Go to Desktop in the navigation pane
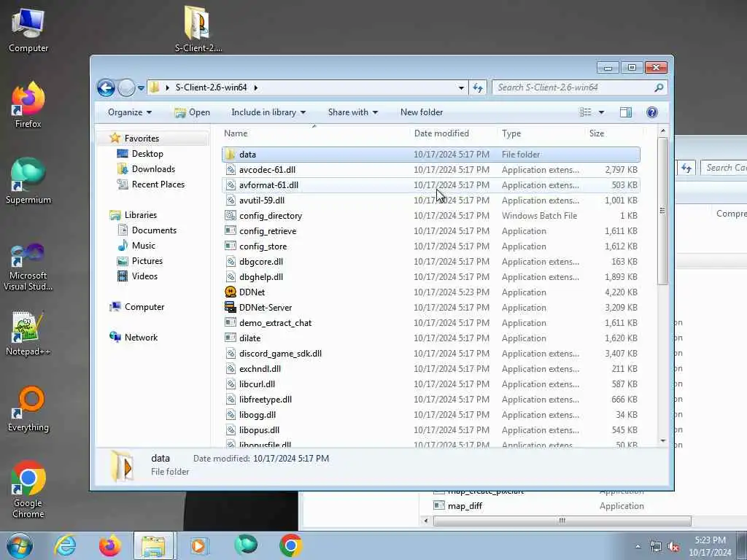 point(147,154)
